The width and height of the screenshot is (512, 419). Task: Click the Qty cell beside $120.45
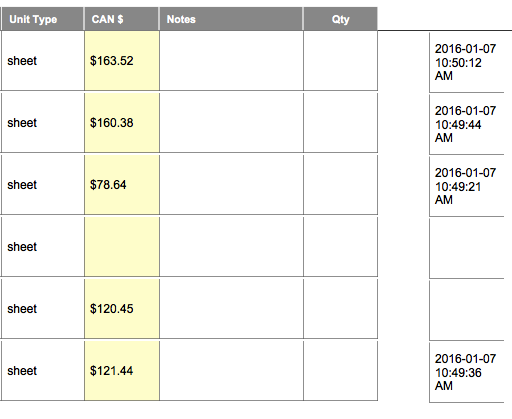click(x=340, y=309)
